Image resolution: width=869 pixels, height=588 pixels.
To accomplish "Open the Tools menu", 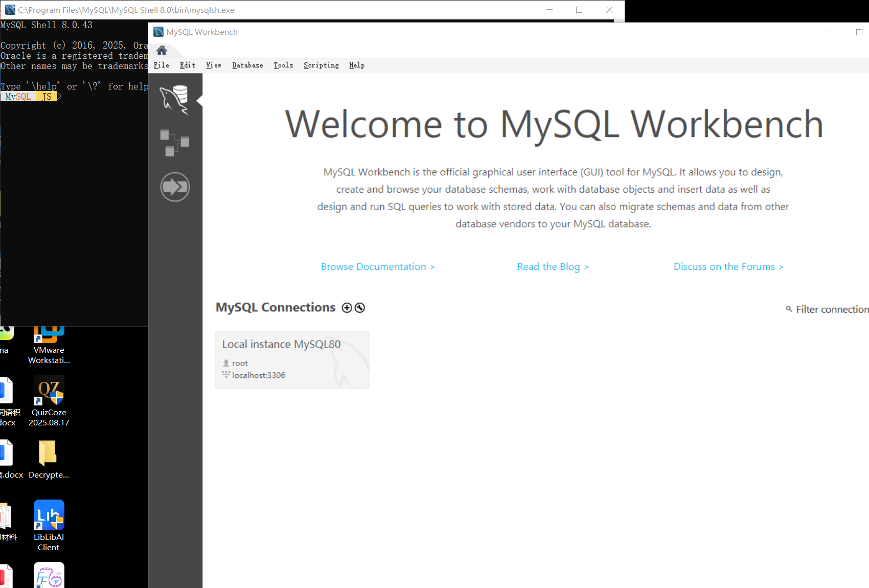I will 283,65.
